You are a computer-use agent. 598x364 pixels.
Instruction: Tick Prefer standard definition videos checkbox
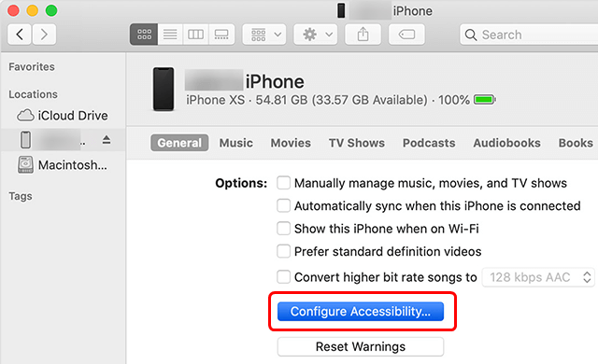click(283, 251)
